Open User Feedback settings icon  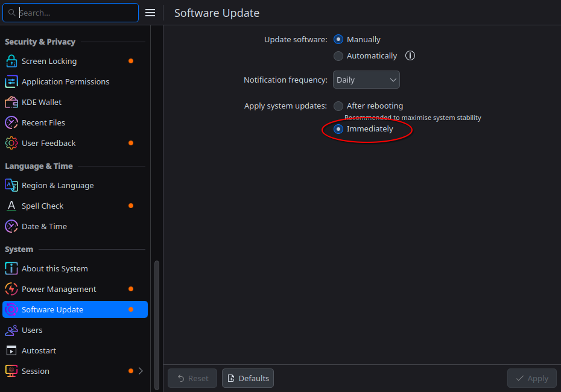(x=12, y=143)
